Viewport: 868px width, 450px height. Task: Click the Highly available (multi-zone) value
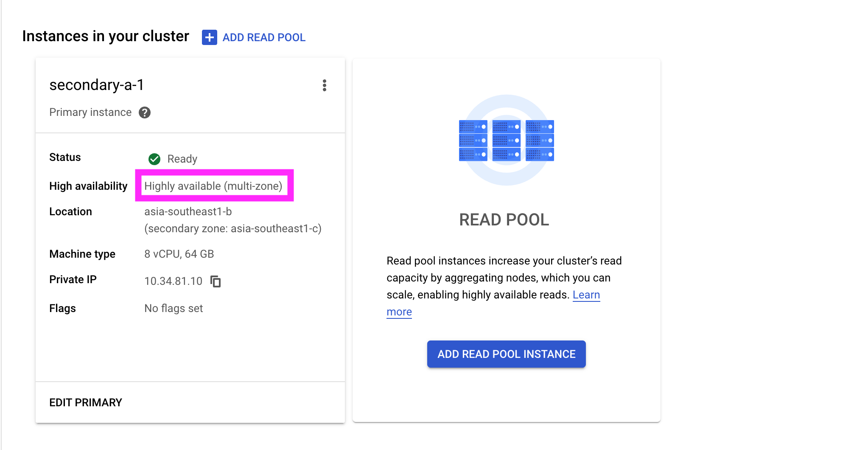[x=213, y=186]
